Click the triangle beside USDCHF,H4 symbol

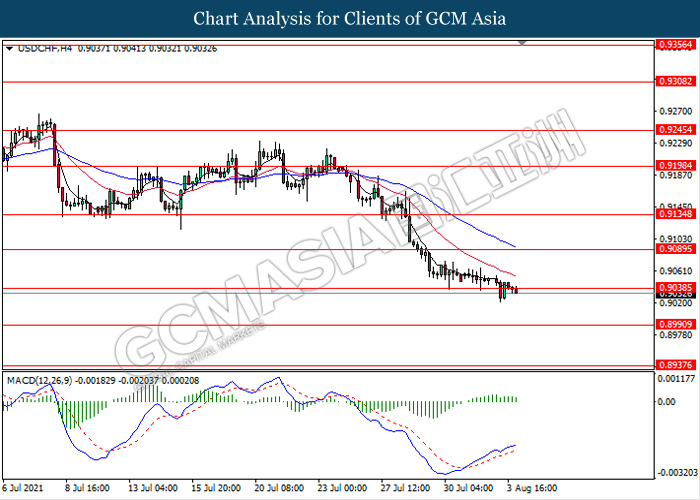(x=9, y=47)
